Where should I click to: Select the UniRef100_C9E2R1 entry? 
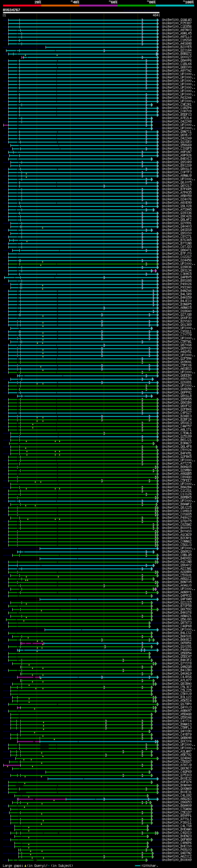click(x=176, y=104)
